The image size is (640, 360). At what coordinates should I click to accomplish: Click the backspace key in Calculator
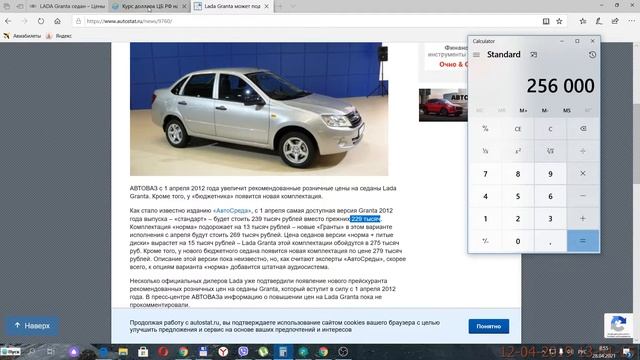pyautogui.click(x=583, y=129)
